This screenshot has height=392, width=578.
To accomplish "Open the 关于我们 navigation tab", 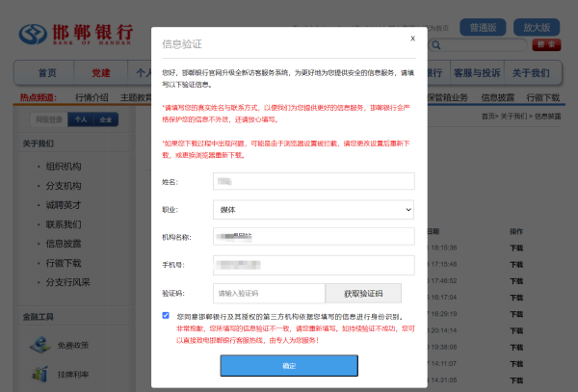I will [x=531, y=72].
